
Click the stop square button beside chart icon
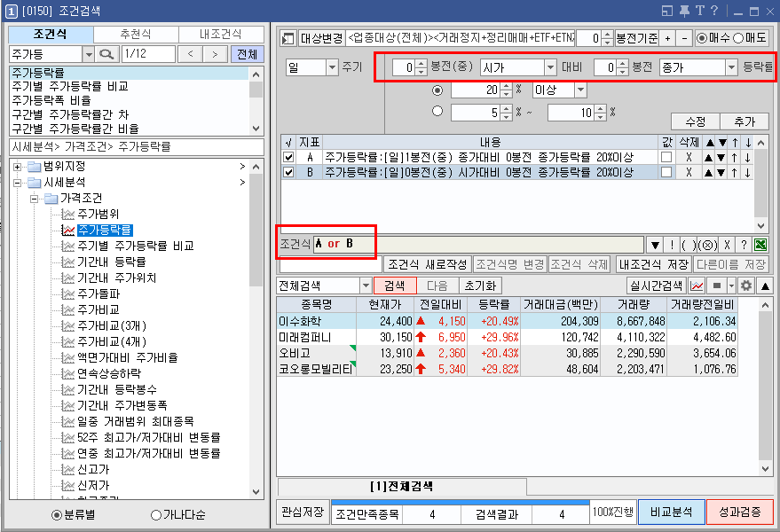[x=717, y=286]
